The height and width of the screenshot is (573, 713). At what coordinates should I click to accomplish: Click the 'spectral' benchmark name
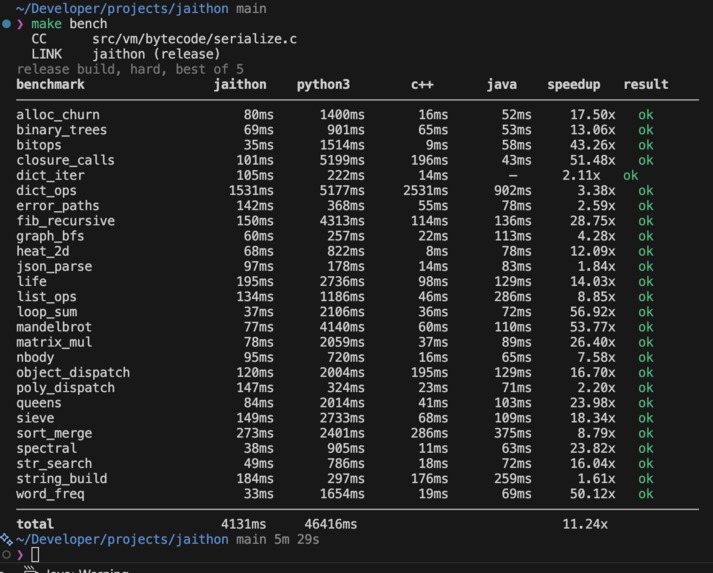46,448
